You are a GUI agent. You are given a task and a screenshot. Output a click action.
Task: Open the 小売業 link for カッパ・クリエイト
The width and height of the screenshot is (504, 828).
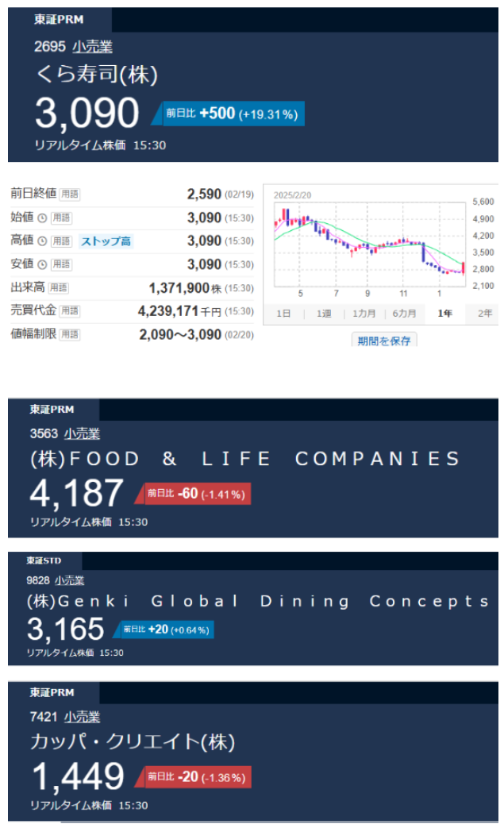(x=82, y=717)
